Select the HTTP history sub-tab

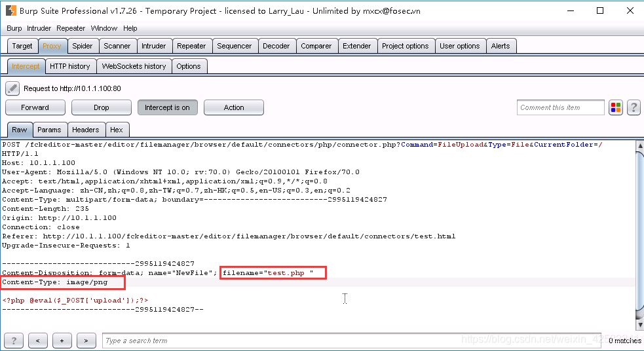70,66
